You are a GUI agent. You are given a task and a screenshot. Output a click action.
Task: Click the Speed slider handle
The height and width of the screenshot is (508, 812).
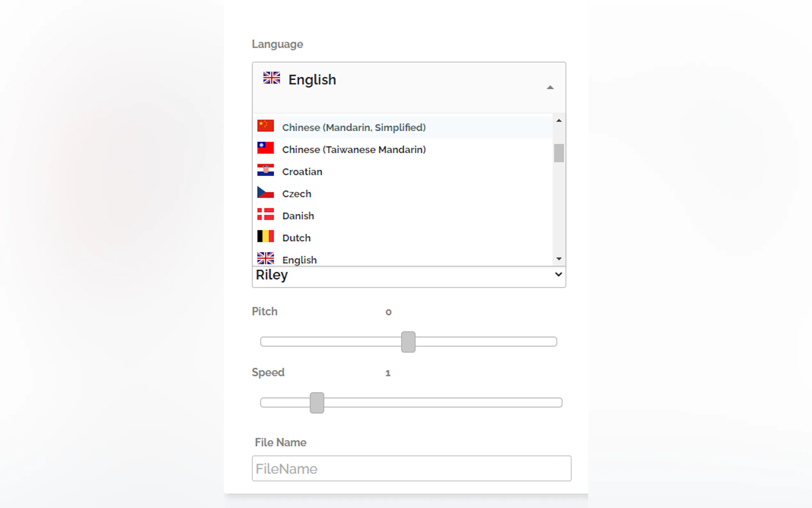316,402
